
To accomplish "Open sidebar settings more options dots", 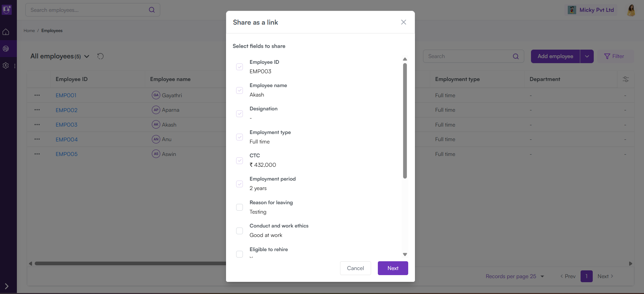I will [x=15, y=66].
